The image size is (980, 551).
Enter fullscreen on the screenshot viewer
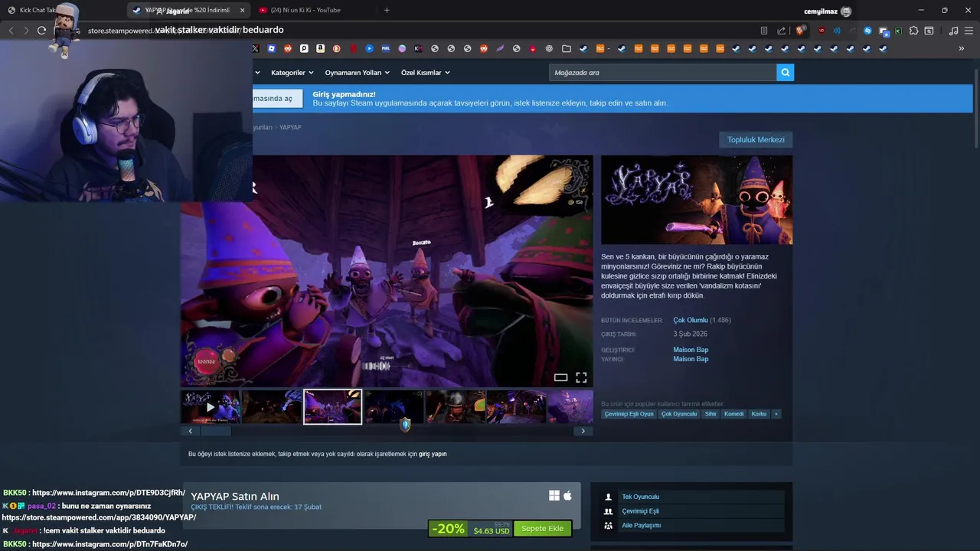581,377
